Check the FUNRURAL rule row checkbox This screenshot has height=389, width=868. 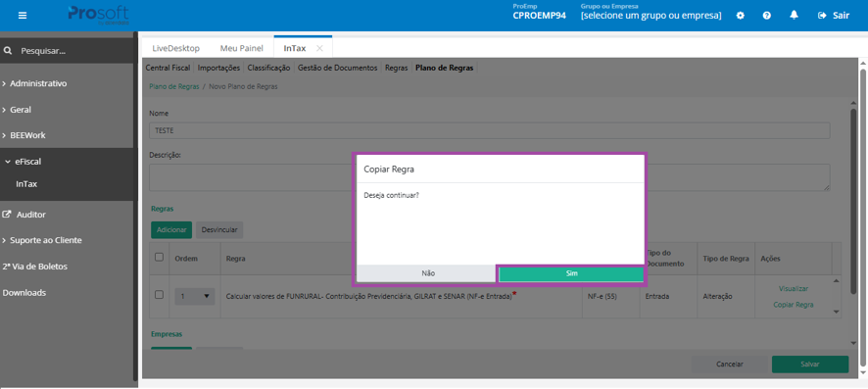[159, 295]
